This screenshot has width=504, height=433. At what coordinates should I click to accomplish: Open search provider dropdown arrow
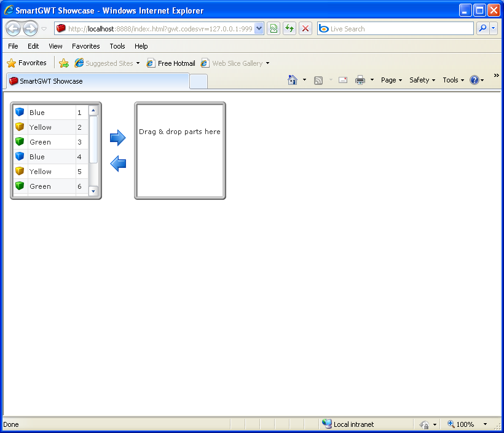tap(494, 29)
